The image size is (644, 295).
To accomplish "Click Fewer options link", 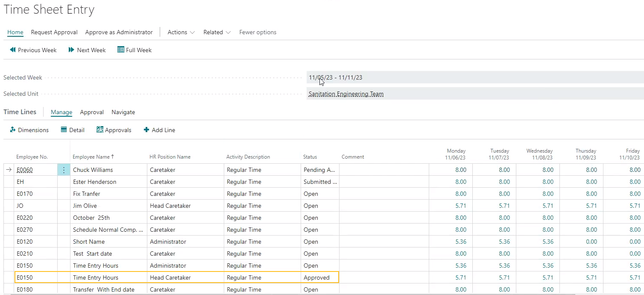I will [x=258, y=32].
